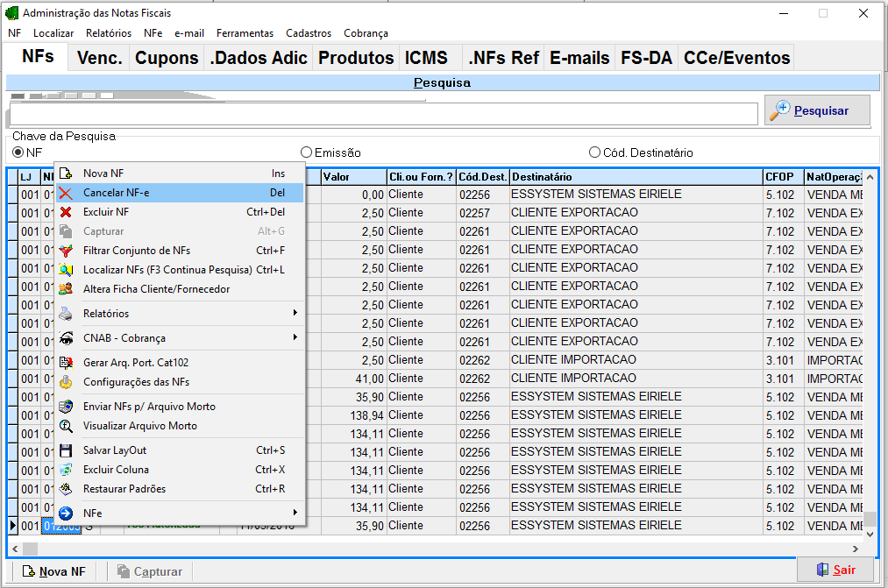Viewport: 888px width, 588px height.
Task: Click the floppy disk icon for Salvar LayOut
Action: click(x=66, y=450)
